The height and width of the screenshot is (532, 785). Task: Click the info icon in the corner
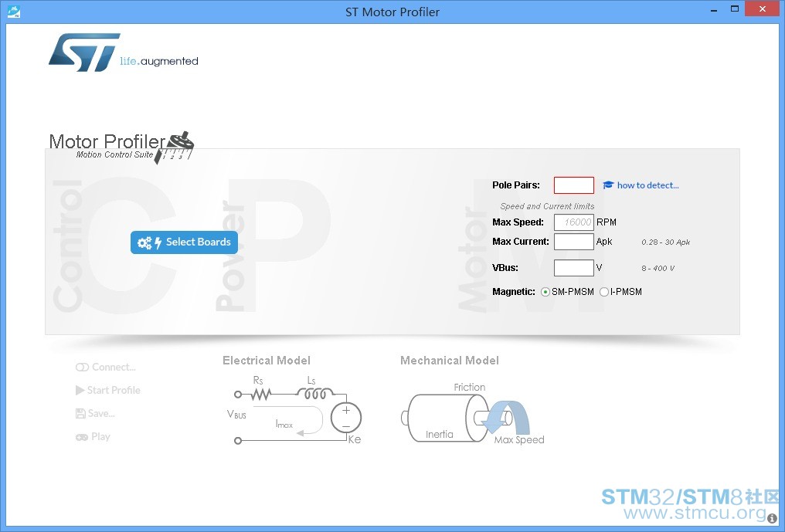[772, 519]
